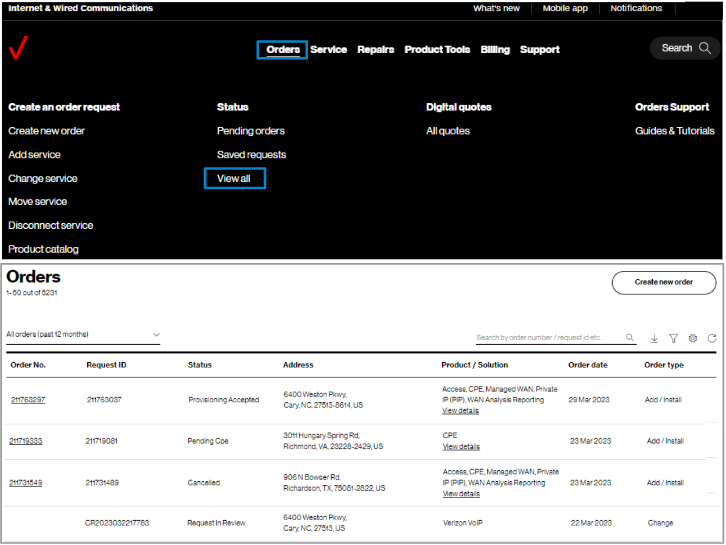Open Guides & Tutorials link
This screenshot has height=545, width=726.
point(675,131)
